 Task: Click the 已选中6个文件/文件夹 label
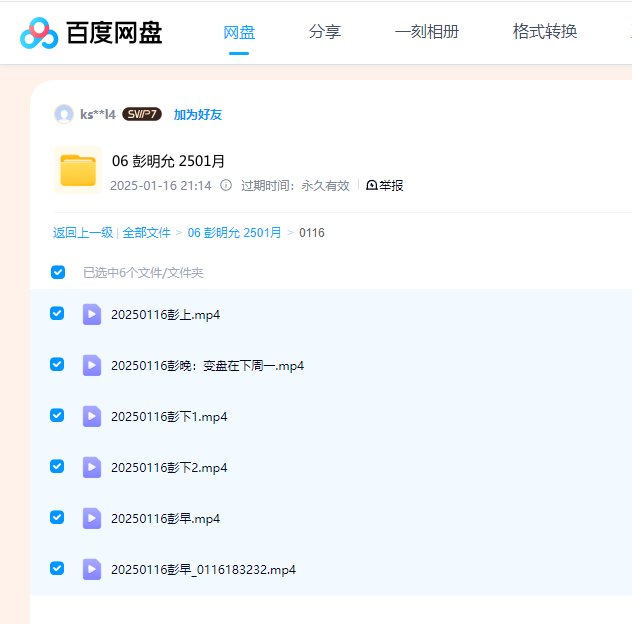143,272
